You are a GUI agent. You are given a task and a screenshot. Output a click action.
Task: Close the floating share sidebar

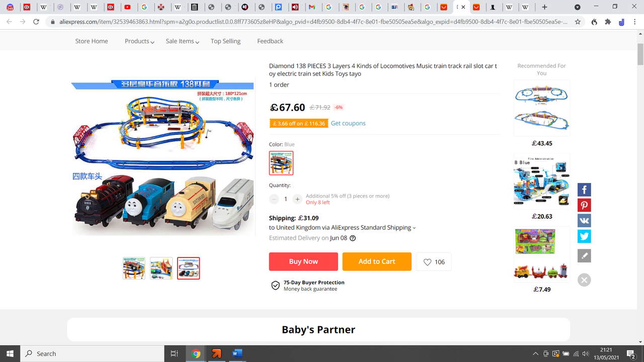584,280
